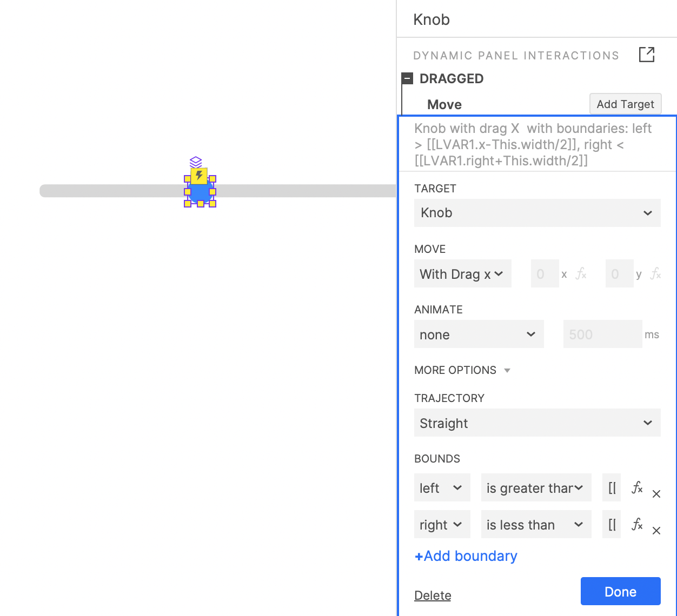Click the dynamic panel layers icon above knob
Screen dimensions: 677x616
[196, 162]
